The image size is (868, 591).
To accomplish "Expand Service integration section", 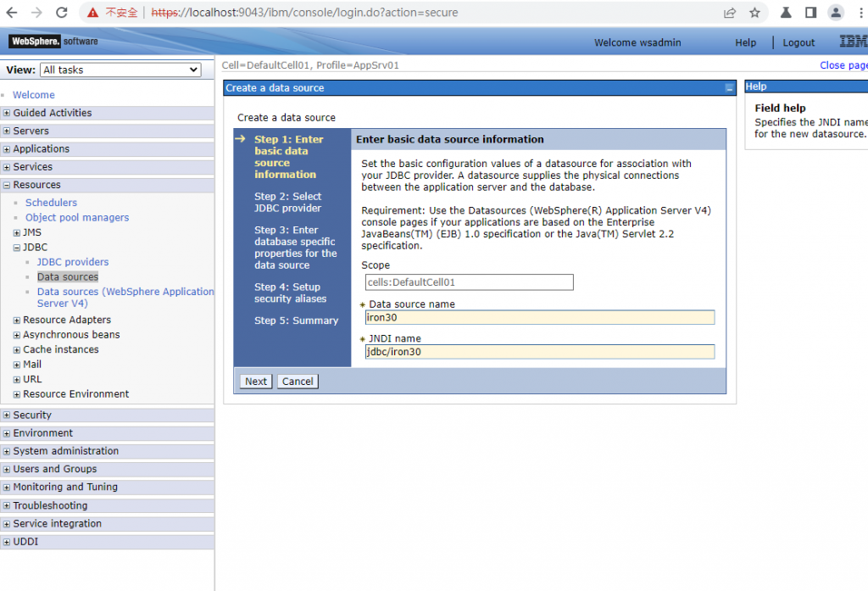I will tap(7, 524).
